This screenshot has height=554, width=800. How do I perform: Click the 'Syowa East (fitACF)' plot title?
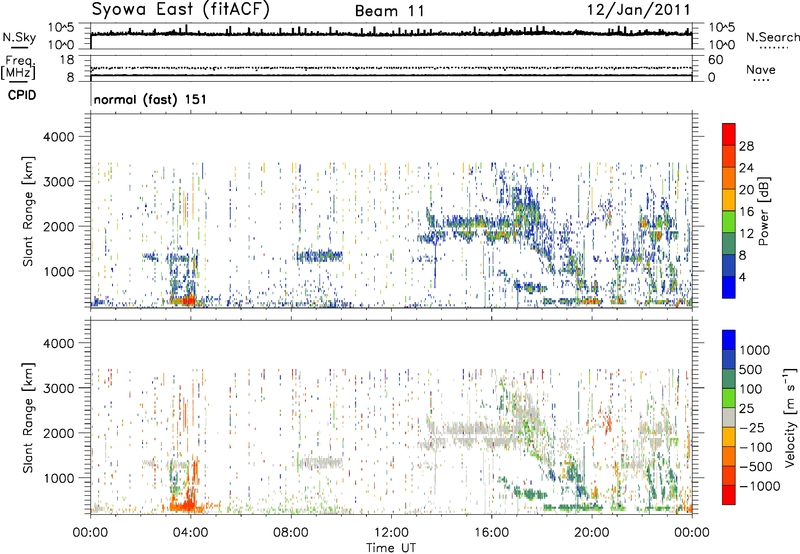[x=181, y=9]
